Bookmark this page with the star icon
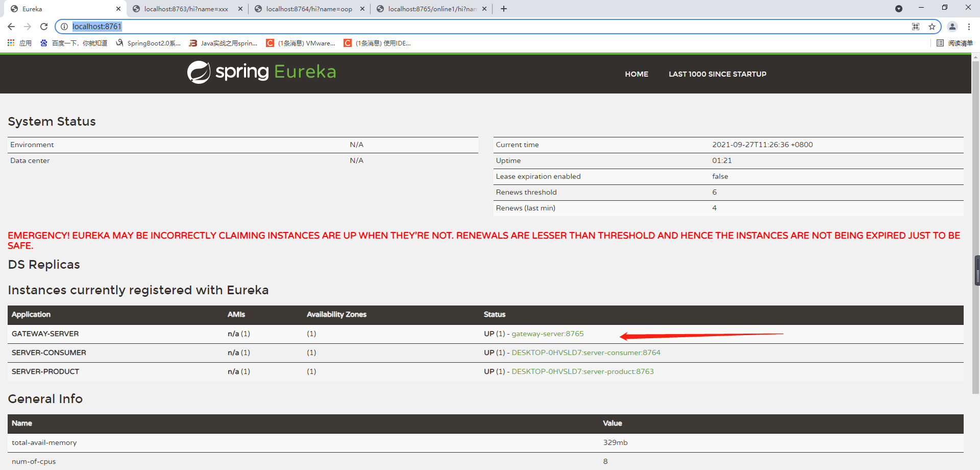This screenshot has height=470, width=980. (932, 27)
